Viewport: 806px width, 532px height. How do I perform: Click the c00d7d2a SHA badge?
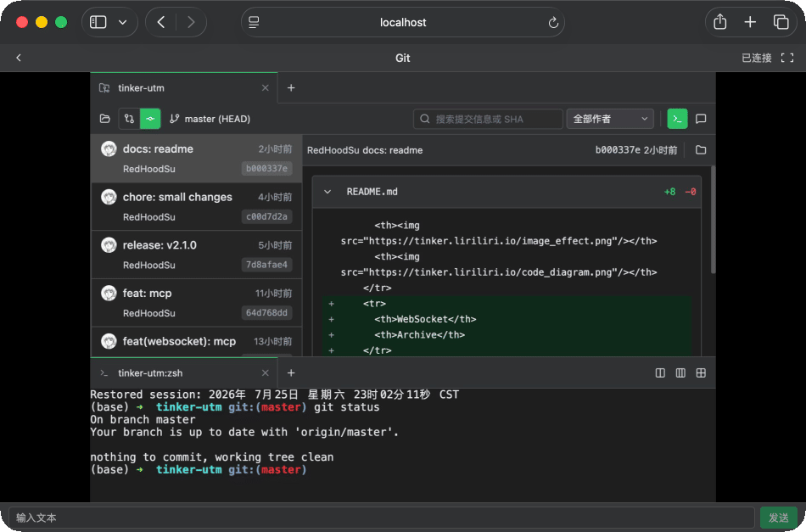[x=266, y=216]
